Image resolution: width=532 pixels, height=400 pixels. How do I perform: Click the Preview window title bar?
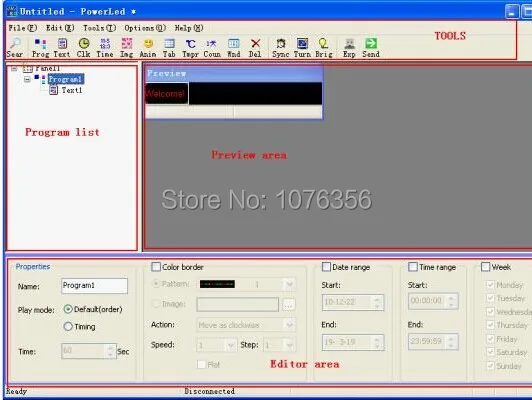point(234,73)
